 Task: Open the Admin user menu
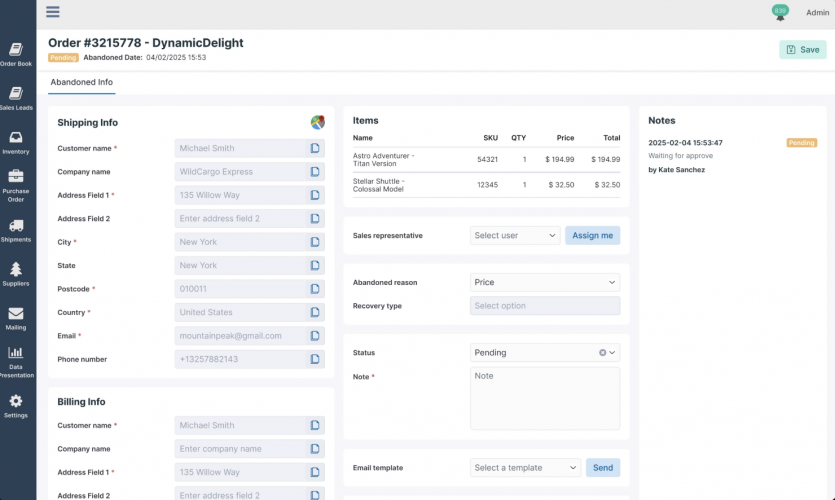(x=817, y=13)
